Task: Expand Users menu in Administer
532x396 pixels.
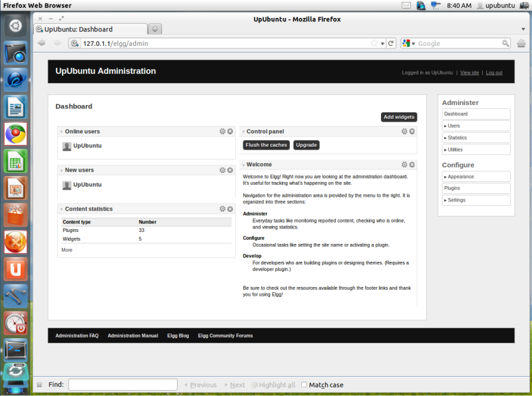Action: click(476, 126)
